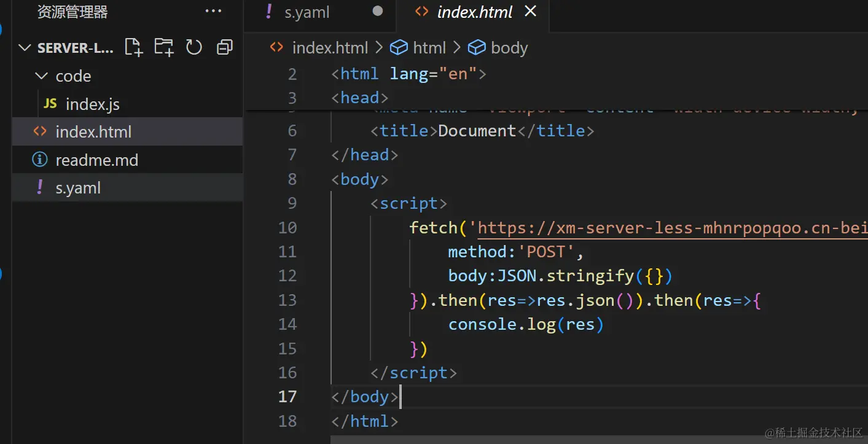This screenshot has height=444, width=868.
Task: Click the 资源管理器 explorer title
Action: [x=72, y=12]
